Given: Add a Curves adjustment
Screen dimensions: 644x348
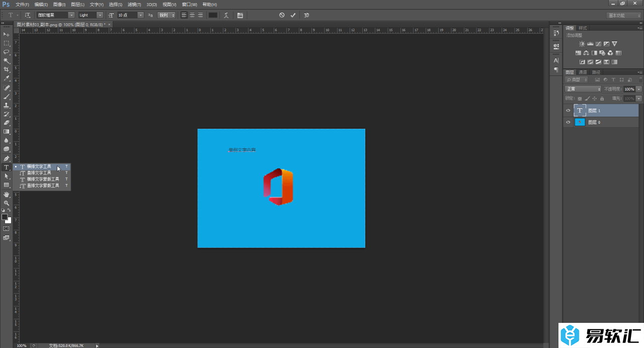Looking at the screenshot, I should [598, 44].
